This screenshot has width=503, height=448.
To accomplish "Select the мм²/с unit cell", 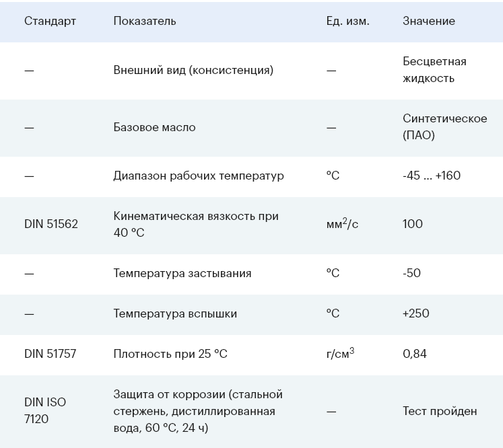I will [x=342, y=223].
